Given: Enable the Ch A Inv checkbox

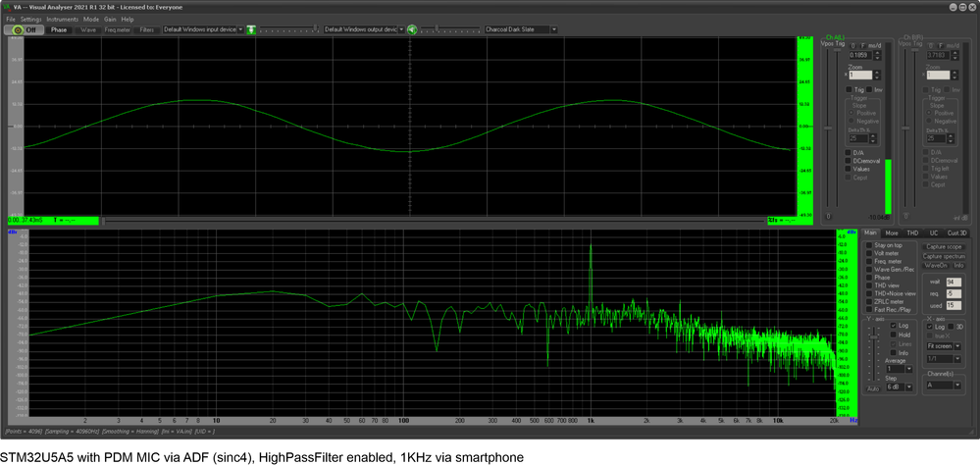Looking at the screenshot, I should [x=869, y=89].
